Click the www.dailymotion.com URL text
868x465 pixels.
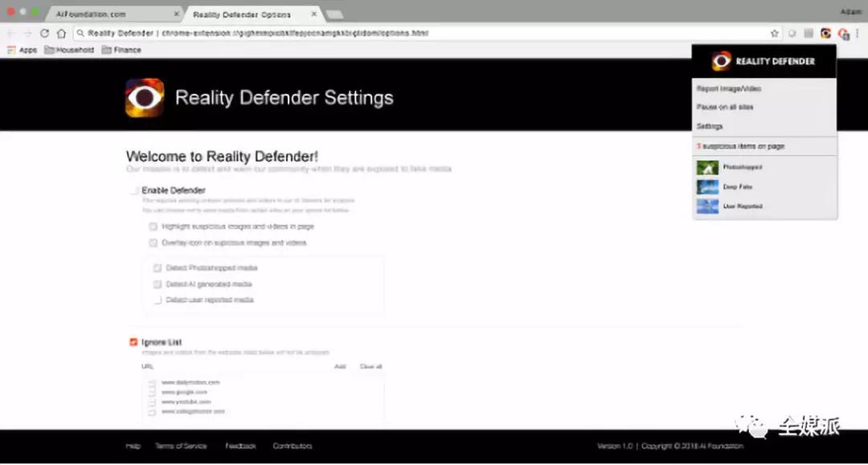click(191, 382)
